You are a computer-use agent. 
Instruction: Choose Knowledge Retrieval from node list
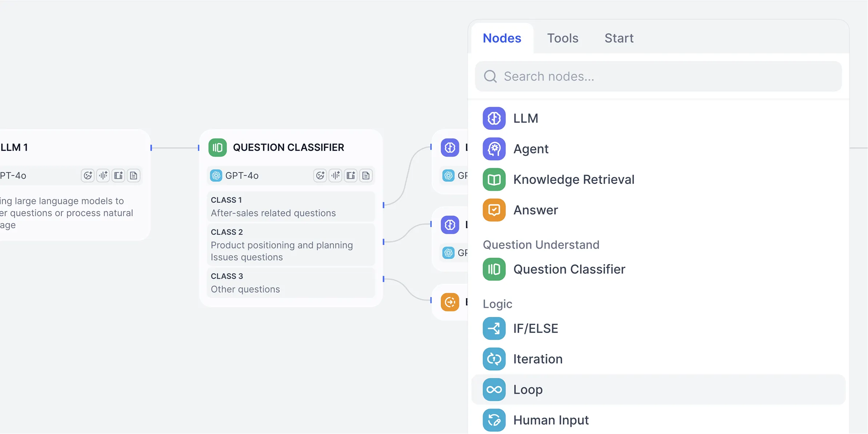[x=658, y=179]
